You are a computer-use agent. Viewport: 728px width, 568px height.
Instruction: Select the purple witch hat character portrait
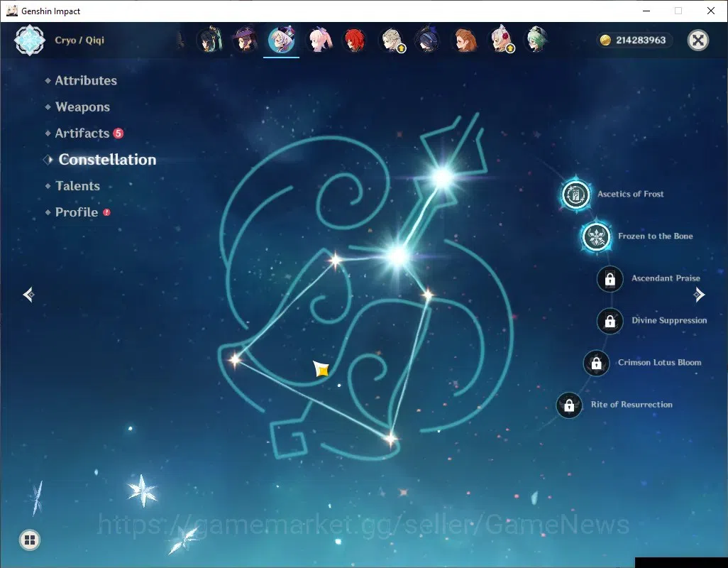click(x=245, y=40)
